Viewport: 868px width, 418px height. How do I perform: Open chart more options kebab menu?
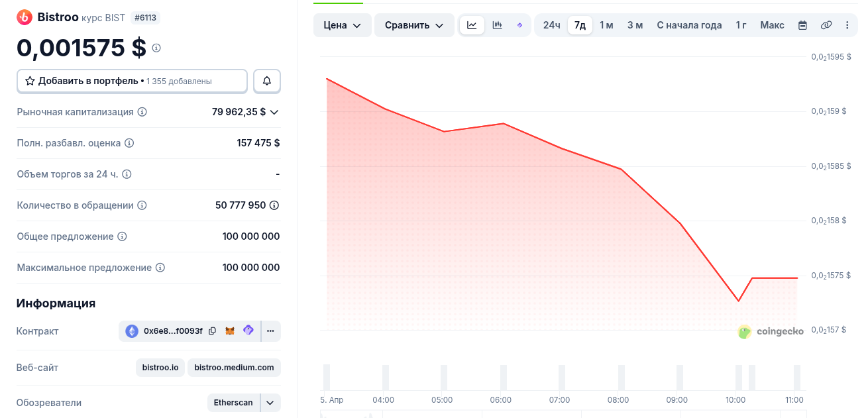(847, 25)
